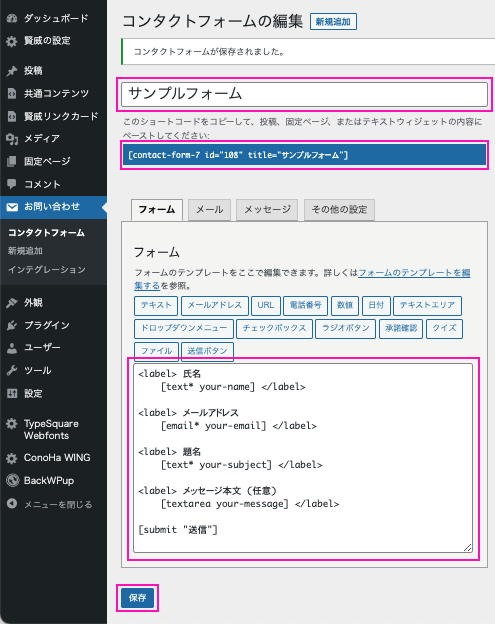Open the 設定 menu item
The height and width of the screenshot is (624, 495).
(53, 394)
